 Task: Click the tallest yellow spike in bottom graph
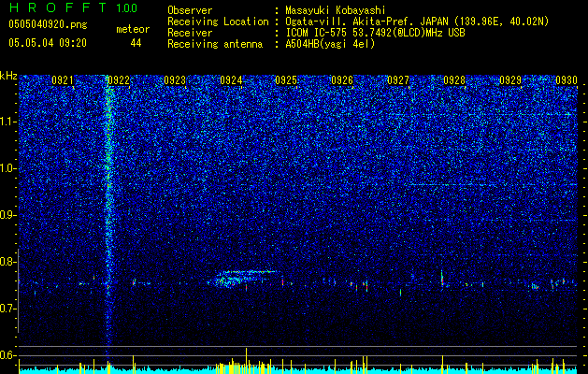pos(247,359)
